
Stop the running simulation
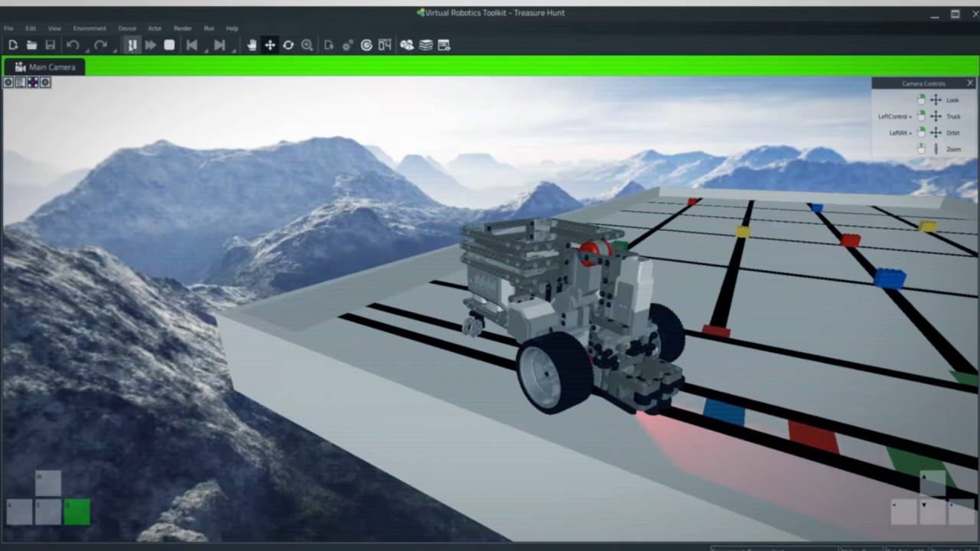click(x=169, y=45)
